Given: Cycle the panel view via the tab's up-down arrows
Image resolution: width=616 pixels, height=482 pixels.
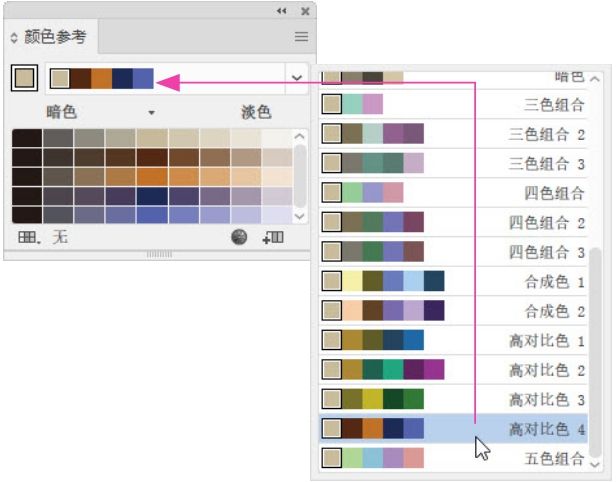Looking at the screenshot, I should point(14,38).
